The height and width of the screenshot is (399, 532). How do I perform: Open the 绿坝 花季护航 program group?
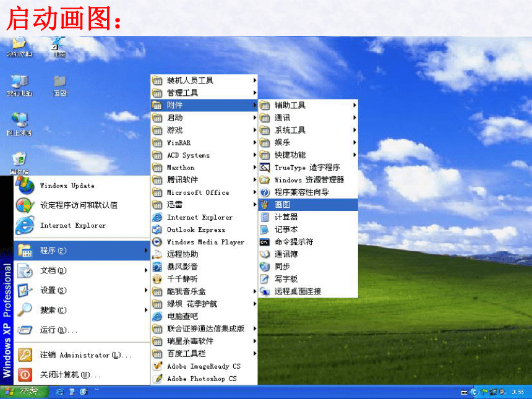[x=204, y=304]
